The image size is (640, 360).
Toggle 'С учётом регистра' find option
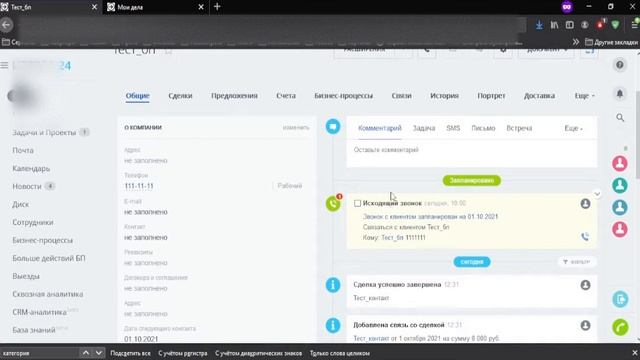(183, 353)
